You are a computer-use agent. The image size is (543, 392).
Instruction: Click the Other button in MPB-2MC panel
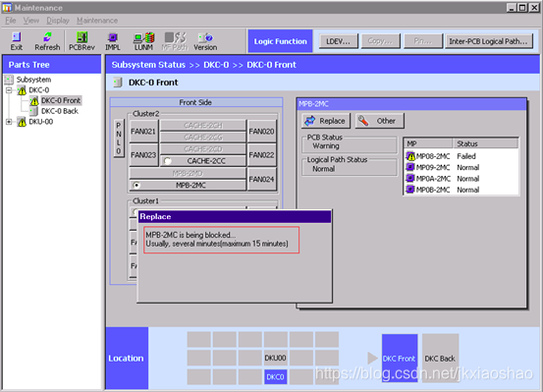pos(380,121)
